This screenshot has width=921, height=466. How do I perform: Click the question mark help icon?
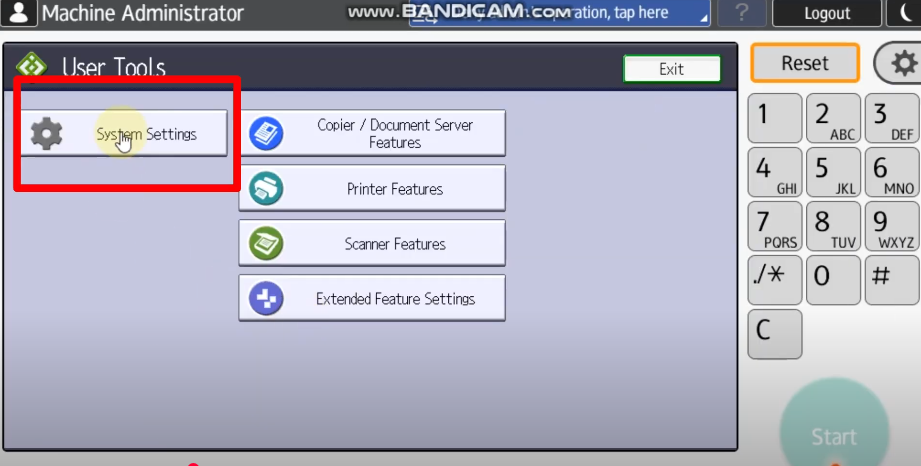coord(741,13)
